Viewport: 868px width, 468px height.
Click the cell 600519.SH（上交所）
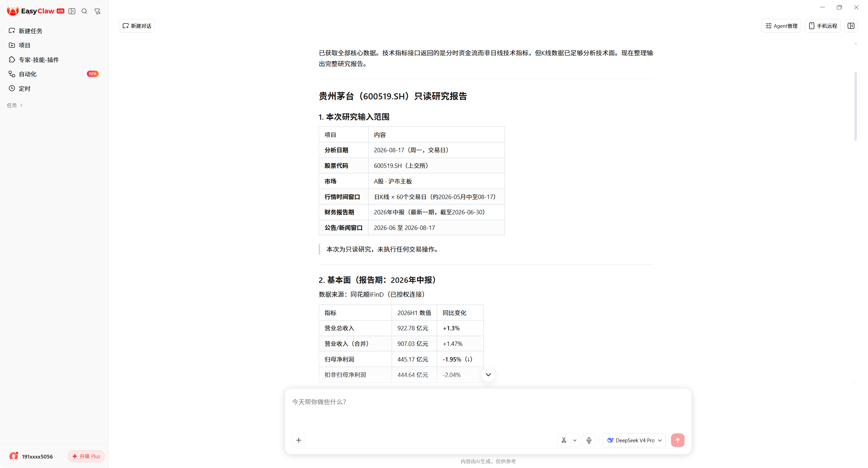point(436,165)
